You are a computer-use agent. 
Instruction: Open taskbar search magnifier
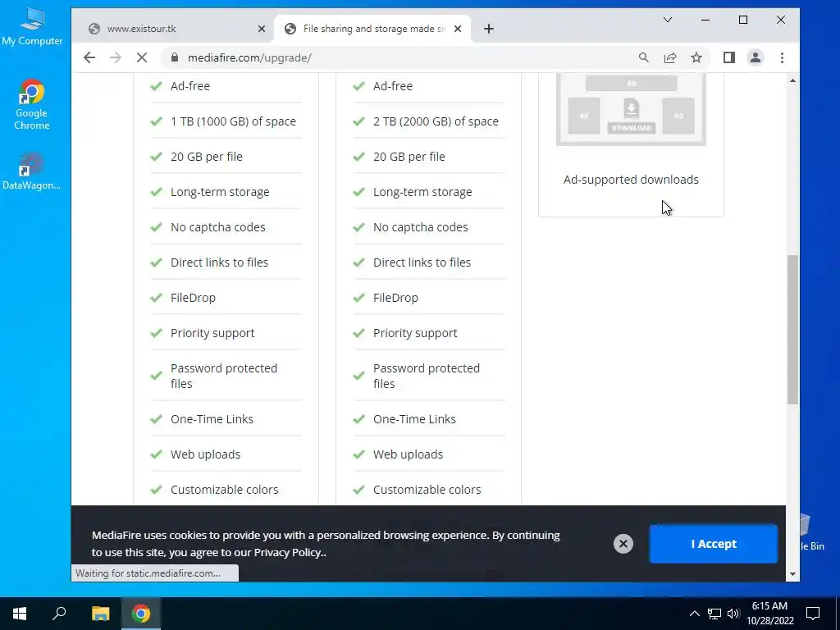click(x=59, y=614)
